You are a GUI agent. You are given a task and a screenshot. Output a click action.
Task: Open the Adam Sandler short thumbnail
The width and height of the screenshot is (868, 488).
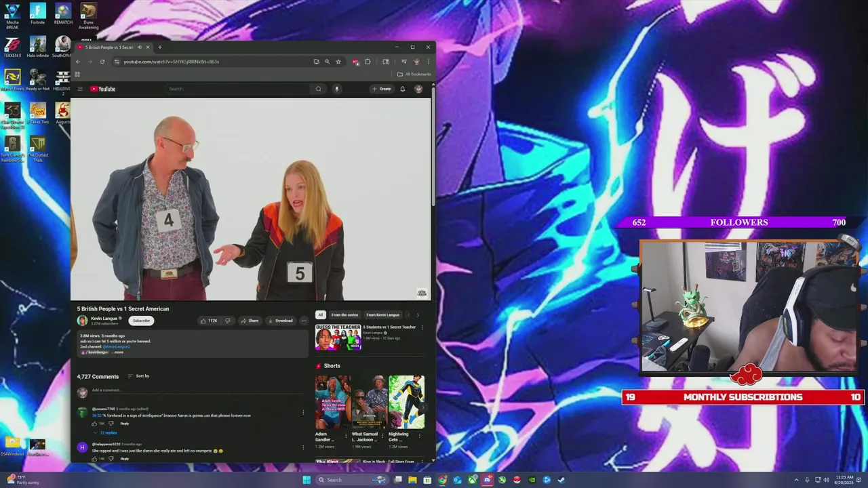click(x=332, y=402)
